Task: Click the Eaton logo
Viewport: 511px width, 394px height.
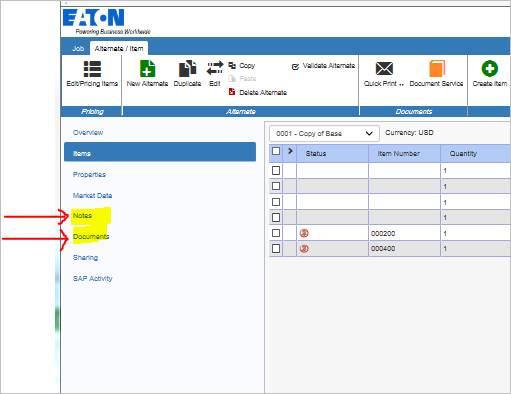Action: [x=94, y=18]
